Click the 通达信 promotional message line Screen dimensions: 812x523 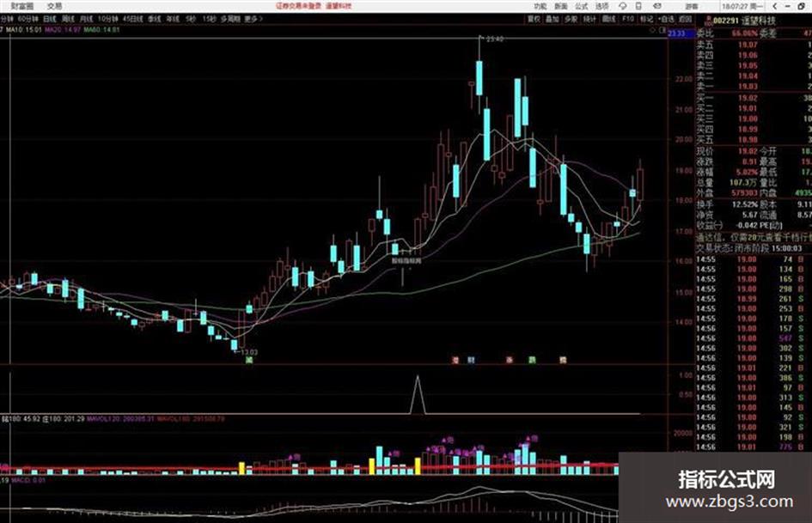754,238
